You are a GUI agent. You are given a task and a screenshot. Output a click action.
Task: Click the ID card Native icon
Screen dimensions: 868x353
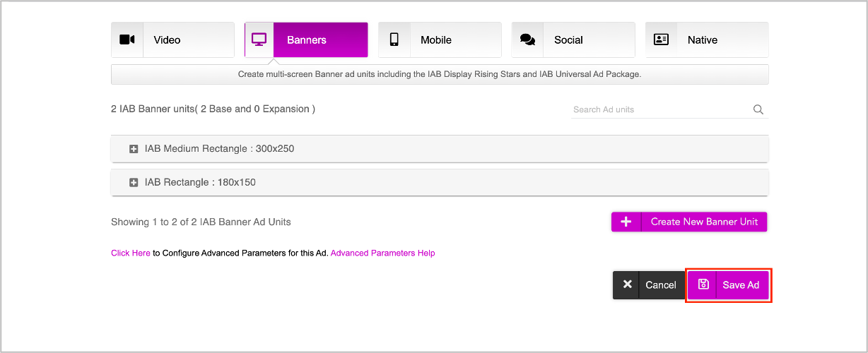click(662, 40)
